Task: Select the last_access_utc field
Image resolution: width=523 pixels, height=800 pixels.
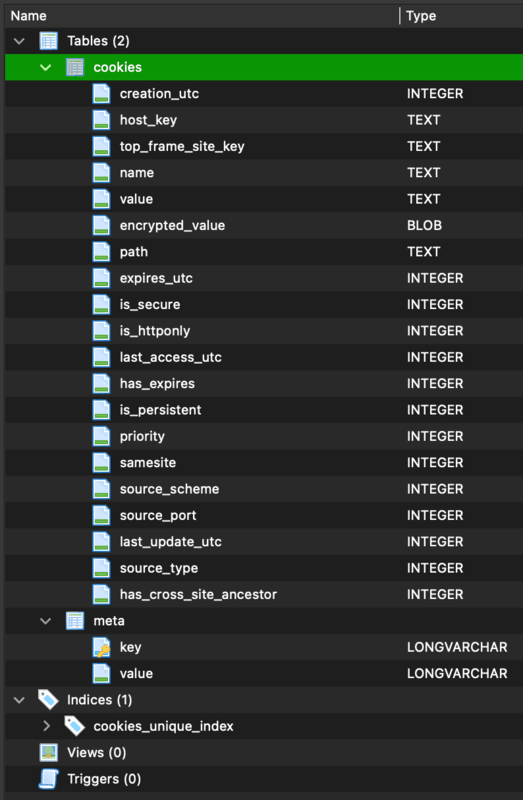Action: (264, 357)
